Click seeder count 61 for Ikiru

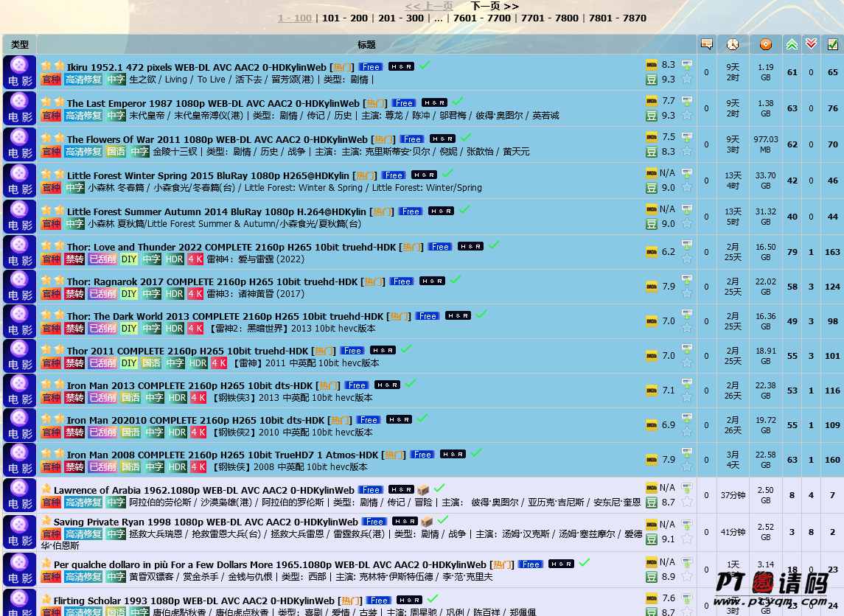pyautogui.click(x=792, y=72)
